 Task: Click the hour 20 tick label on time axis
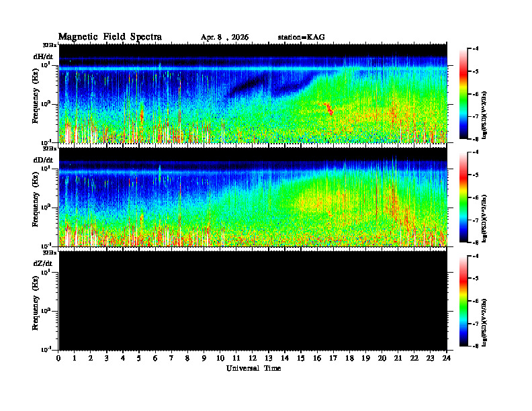coord(382,359)
